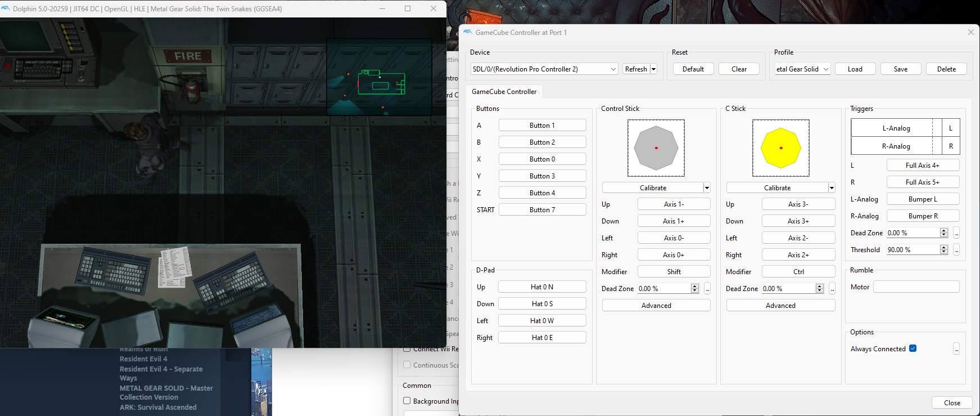Viewport: 980px width, 416px height.
Task: Click the Dolphin logo in the game window title bar
Action: [6, 8]
